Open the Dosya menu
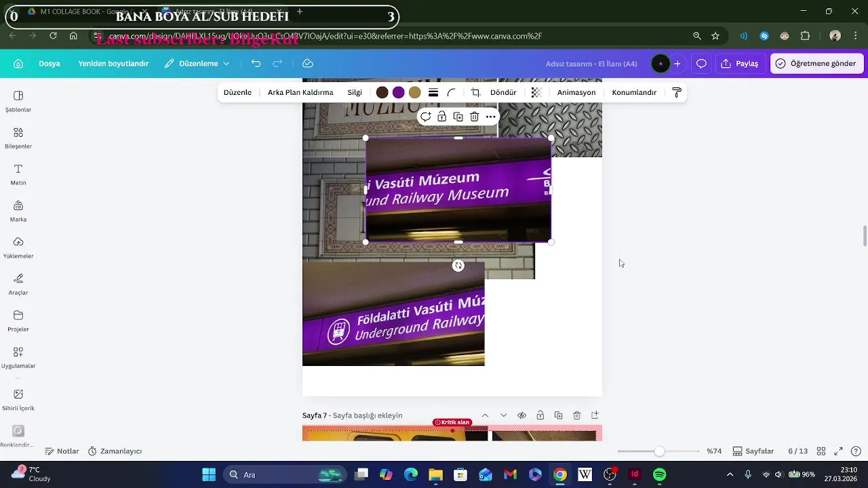Screen dimensions: 868x488 50,64
